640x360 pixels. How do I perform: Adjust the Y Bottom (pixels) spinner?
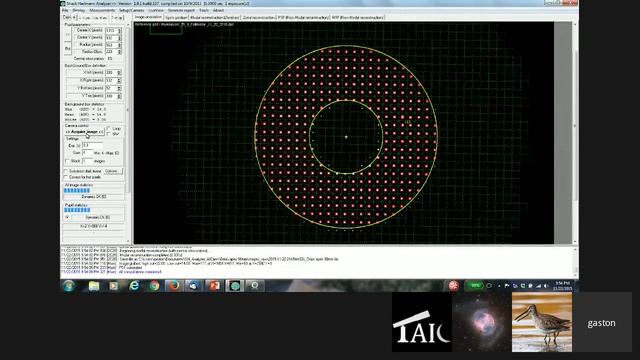pos(119,88)
